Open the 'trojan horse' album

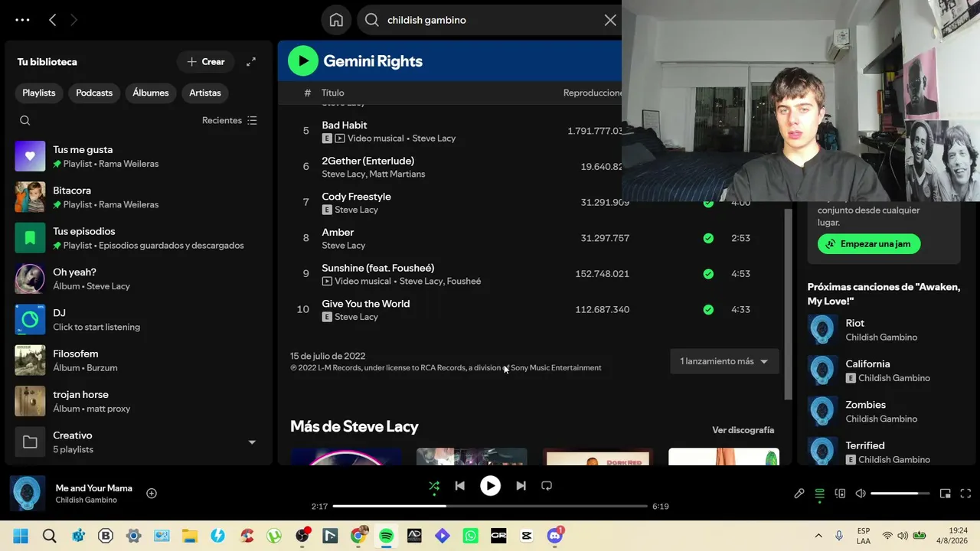(138, 401)
